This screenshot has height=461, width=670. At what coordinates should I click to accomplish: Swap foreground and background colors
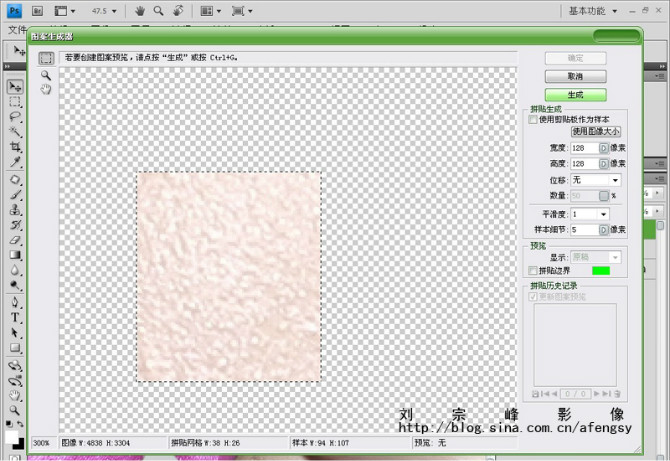tap(20, 424)
